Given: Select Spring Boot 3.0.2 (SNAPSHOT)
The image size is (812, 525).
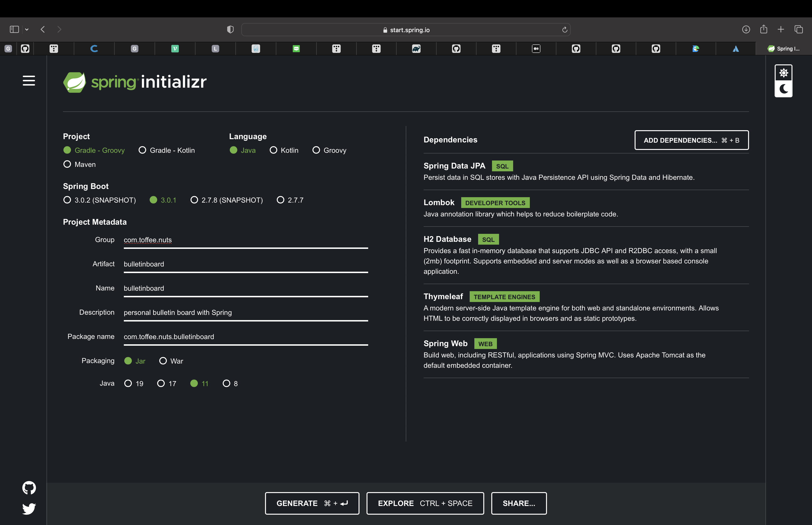Looking at the screenshot, I should (x=99, y=200).
